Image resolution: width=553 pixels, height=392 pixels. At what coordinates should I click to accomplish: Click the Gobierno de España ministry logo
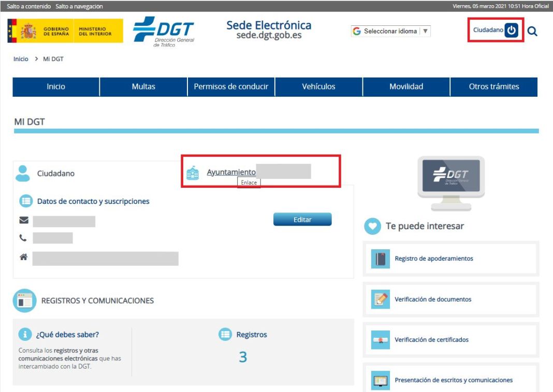point(65,31)
